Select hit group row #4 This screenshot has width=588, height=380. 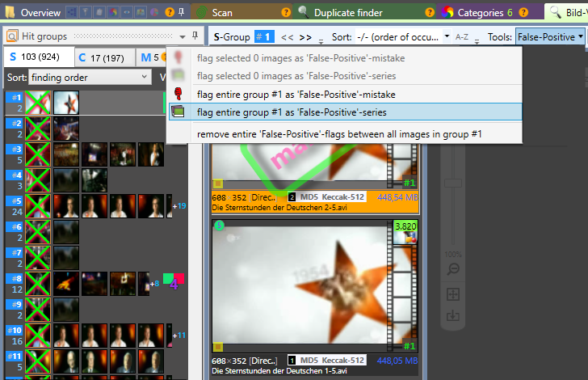(96, 180)
